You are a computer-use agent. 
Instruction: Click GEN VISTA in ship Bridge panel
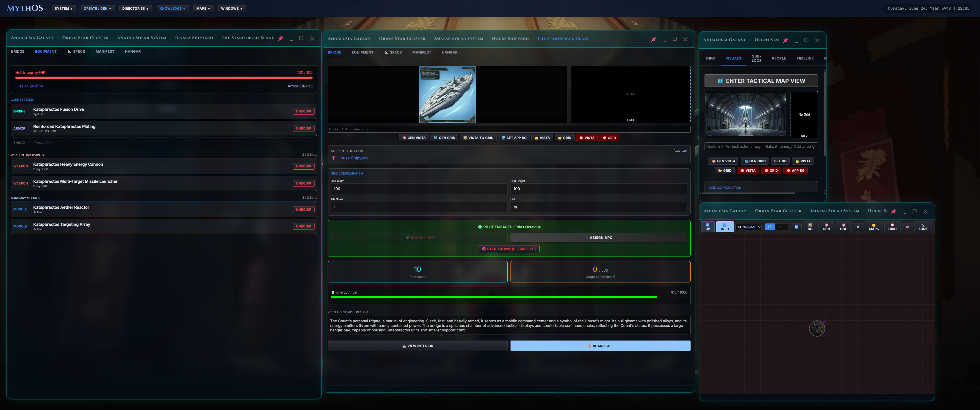point(414,138)
